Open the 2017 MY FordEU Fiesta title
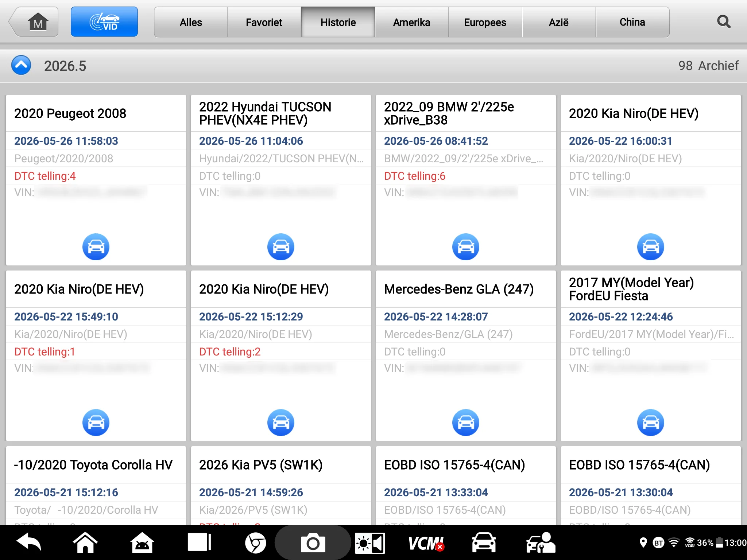This screenshot has height=560, width=747. click(x=631, y=289)
